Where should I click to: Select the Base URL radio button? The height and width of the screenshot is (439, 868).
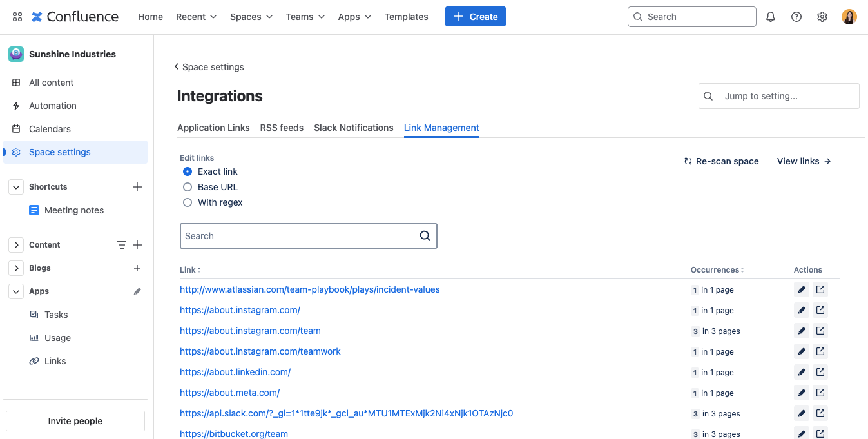pyautogui.click(x=187, y=187)
